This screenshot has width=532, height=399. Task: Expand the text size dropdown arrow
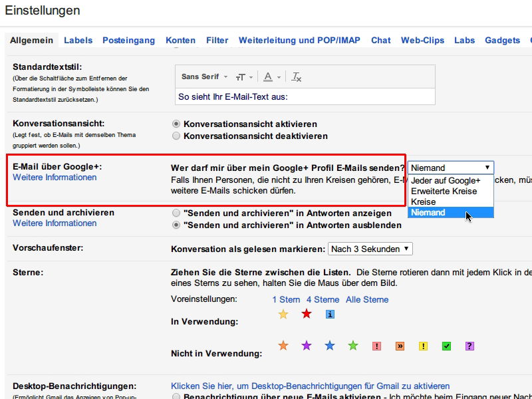point(251,77)
